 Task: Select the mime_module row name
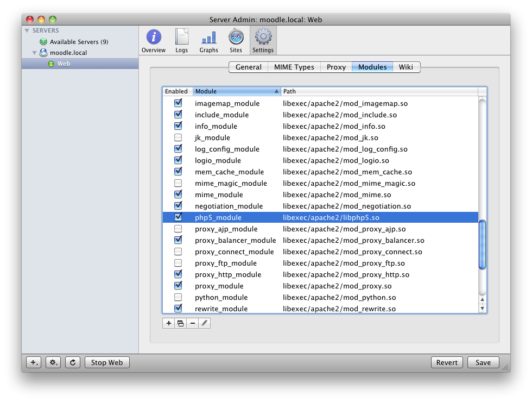[219, 194]
